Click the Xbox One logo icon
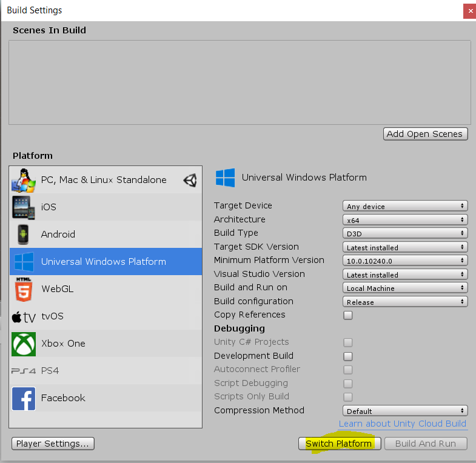 tap(24, 344)
